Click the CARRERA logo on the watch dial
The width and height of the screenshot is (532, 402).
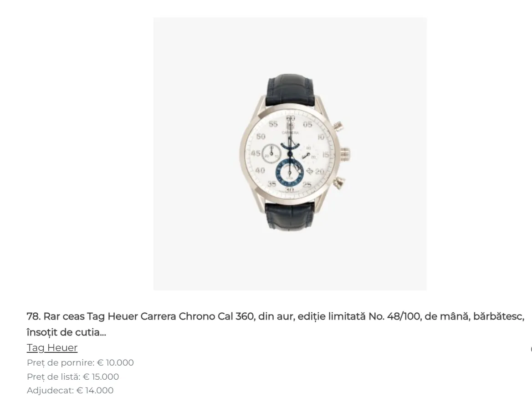click(291, 132)
